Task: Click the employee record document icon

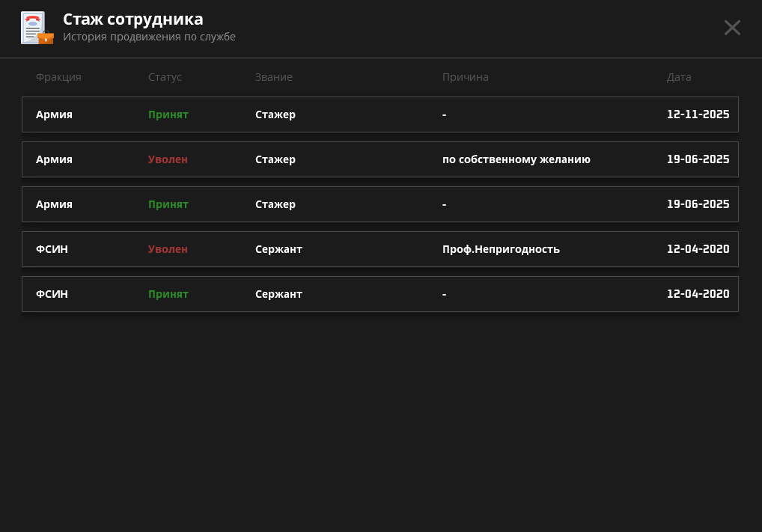Action: (x=37, y=28)
